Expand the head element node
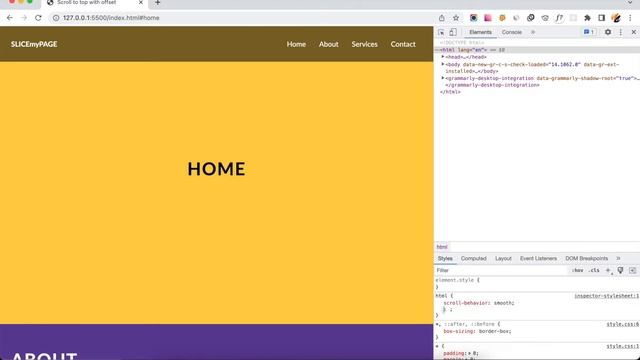 [443, 57]
